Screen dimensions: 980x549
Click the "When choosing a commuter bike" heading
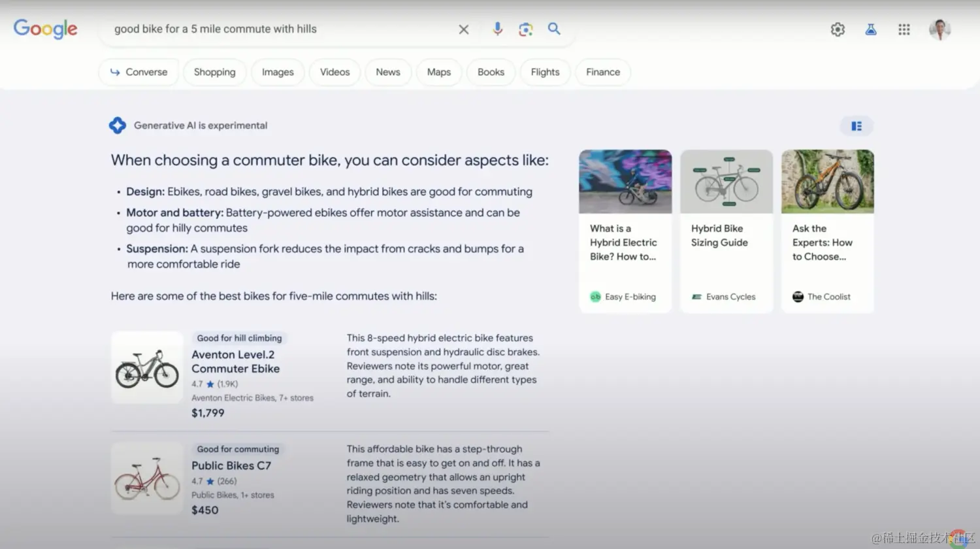point(330,160)
